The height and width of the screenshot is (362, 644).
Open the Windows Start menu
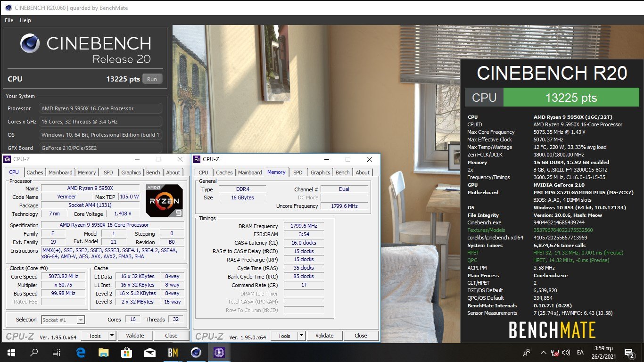click(x=11, y=352)
